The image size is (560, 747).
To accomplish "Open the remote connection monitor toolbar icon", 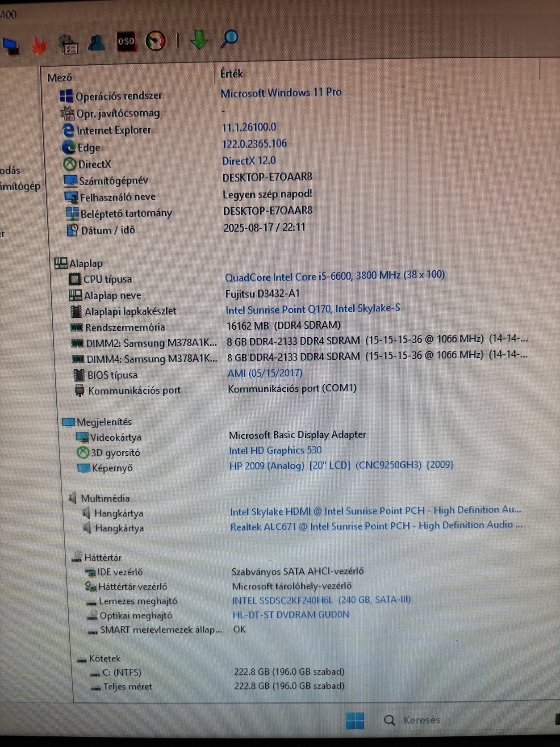I will tap(11, 46).
